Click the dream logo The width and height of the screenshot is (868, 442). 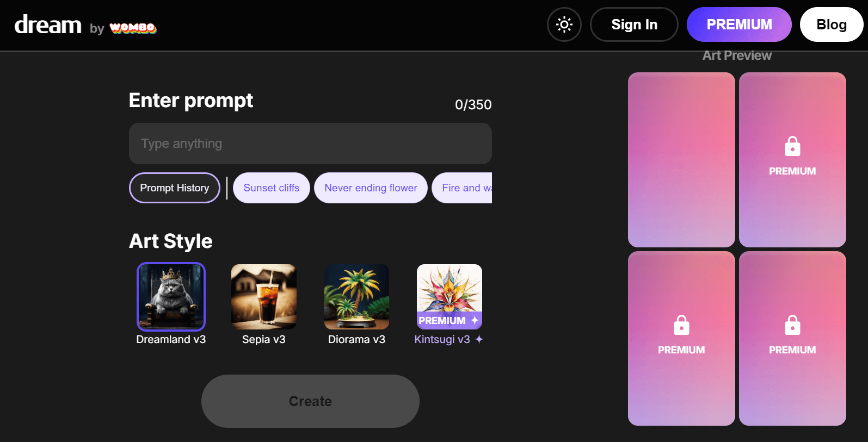pyautogui.click(x=48, y=24)
